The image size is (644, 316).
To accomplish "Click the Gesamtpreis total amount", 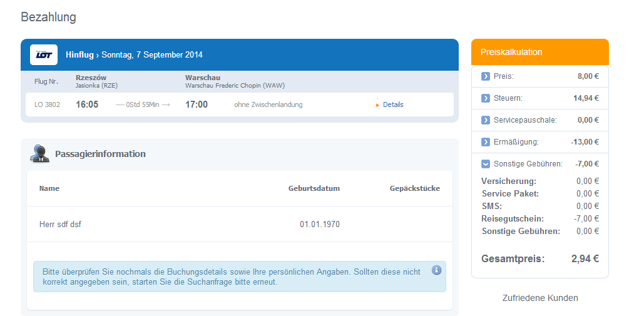I will [x=585, y=258].
